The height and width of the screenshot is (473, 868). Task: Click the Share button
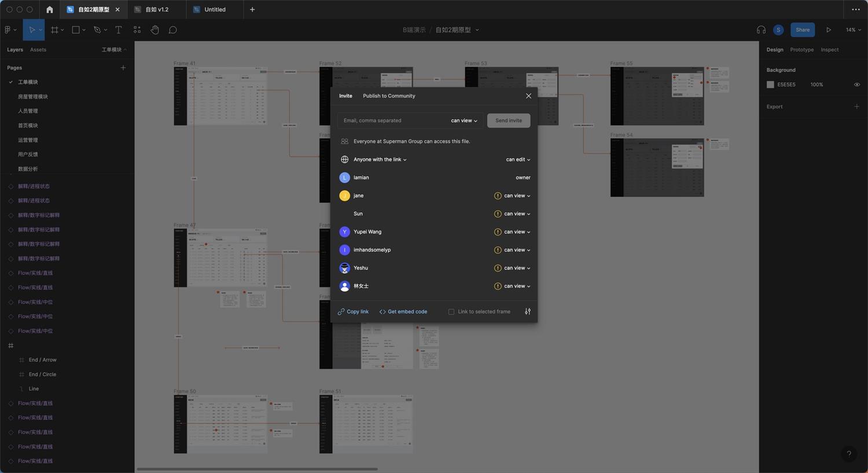(x=803, y=30)
